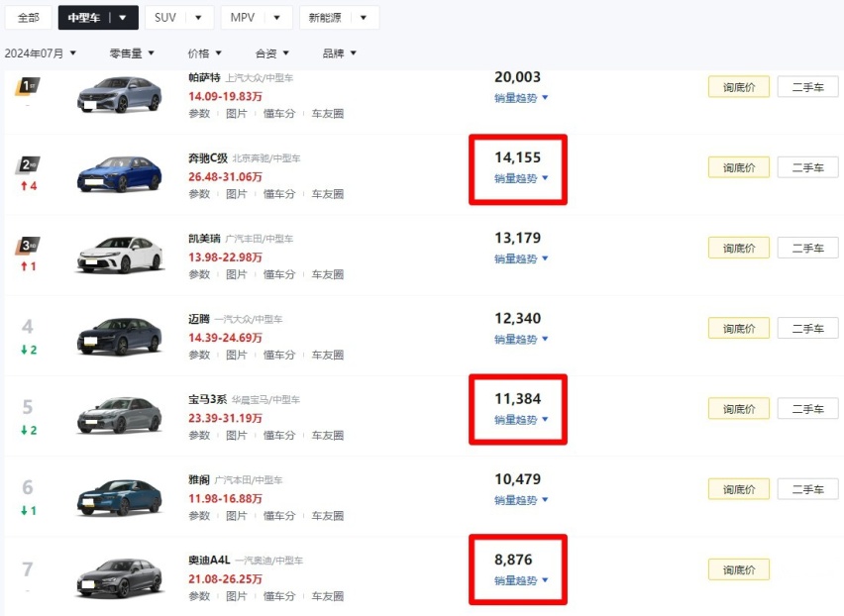Expand the 价格 price filter
The width and height of the screenshot is (844, 616).
[204, 52]
